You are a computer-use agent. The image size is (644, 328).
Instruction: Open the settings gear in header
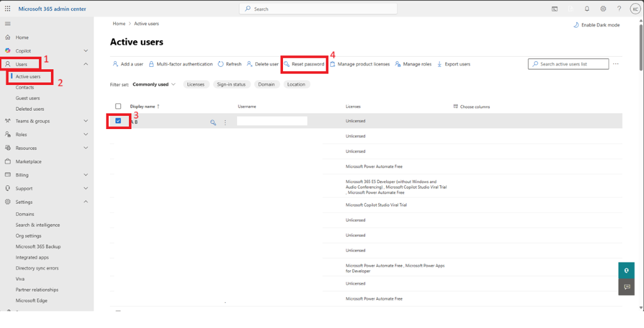click(x=603, y=9)
